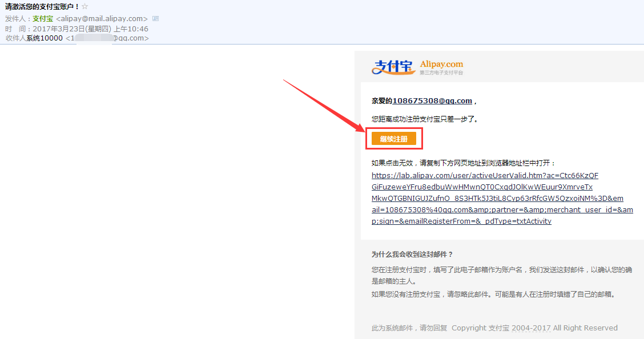Click sender address alipay@mail.alipay.com
Screen dimensions: 644x339
(x=102, y=19)
